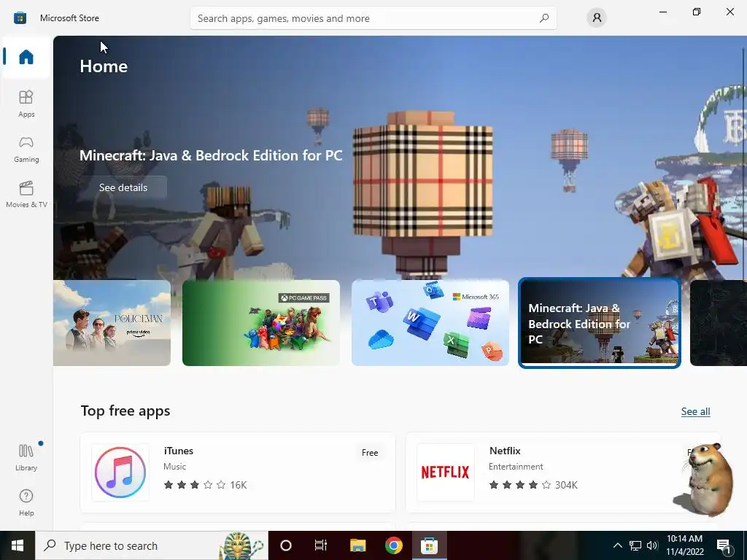Open Task View in taskbar
747x560 pixels.
coord(321,545)
